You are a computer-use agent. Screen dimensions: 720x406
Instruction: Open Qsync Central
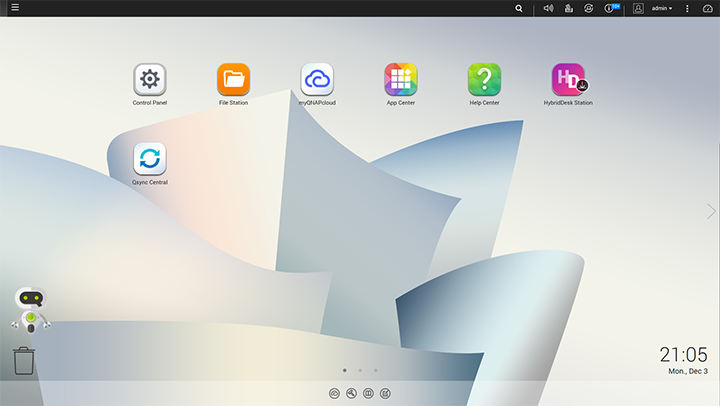pyautogui.click(x=149, y=159)
